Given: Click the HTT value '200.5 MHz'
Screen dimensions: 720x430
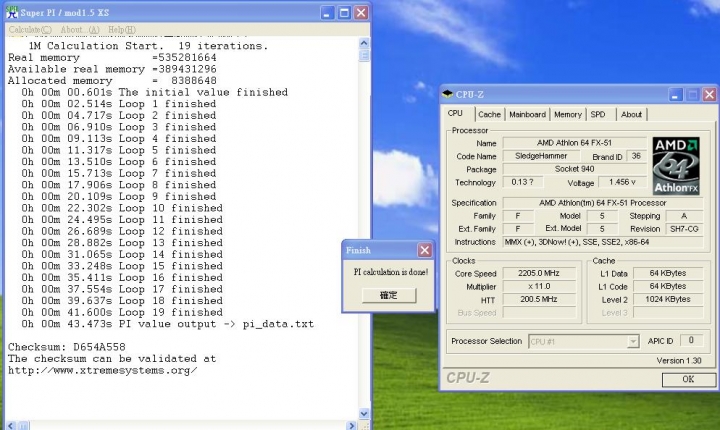Looking at the screenshot, I should coord(539,299).
